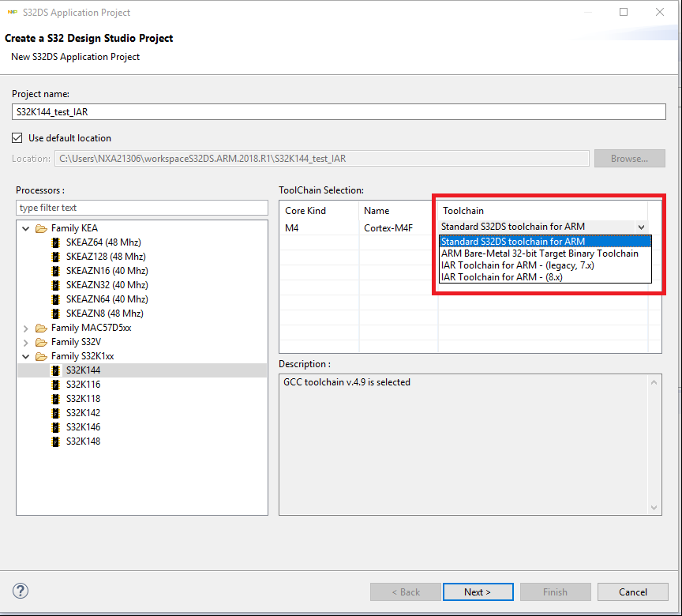Click the SKEAZN64 processor chip icon

[x=55, y=299]
